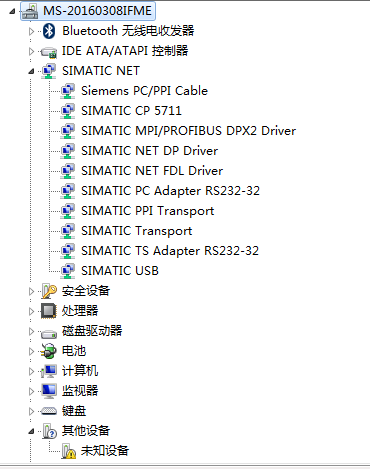Click the 计算机 computer icon

[x=49, y=371]
